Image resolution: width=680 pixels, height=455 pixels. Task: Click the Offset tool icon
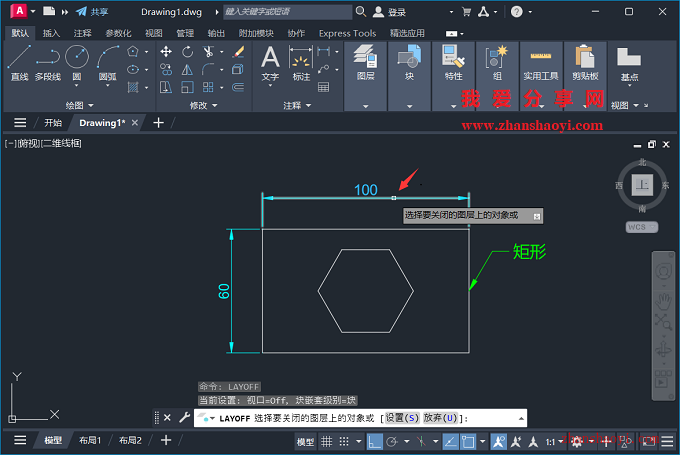click(238, 87)
